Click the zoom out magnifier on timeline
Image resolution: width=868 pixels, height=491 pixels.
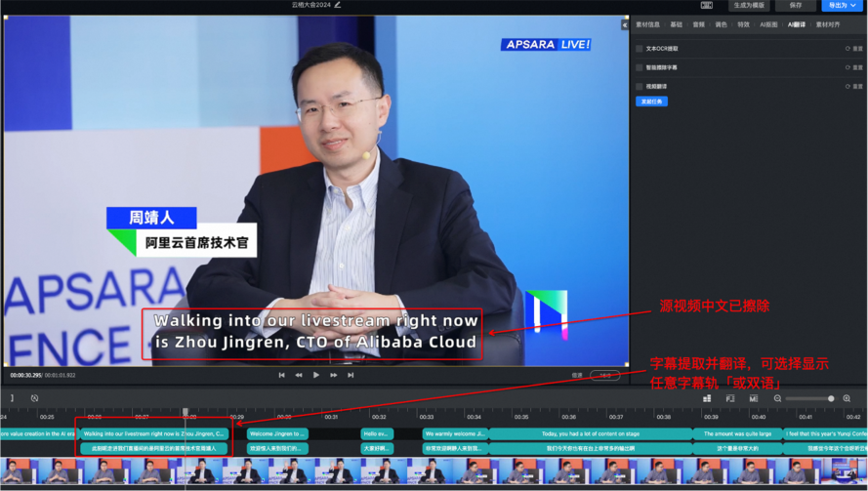coord(777,398)
